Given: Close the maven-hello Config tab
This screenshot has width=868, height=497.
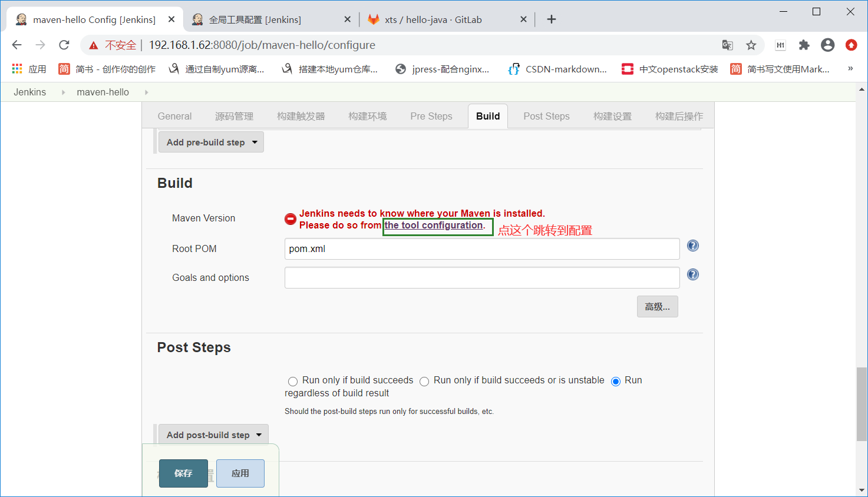Looking at the screenshot, I should 171,19.
